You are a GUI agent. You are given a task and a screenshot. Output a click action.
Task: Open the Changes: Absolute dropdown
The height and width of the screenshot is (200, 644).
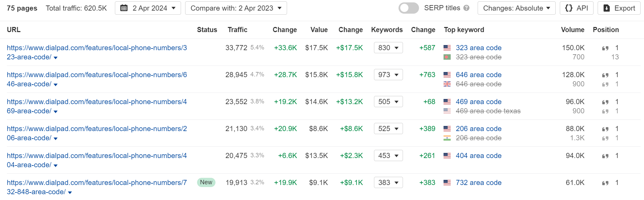click(516, 8)
